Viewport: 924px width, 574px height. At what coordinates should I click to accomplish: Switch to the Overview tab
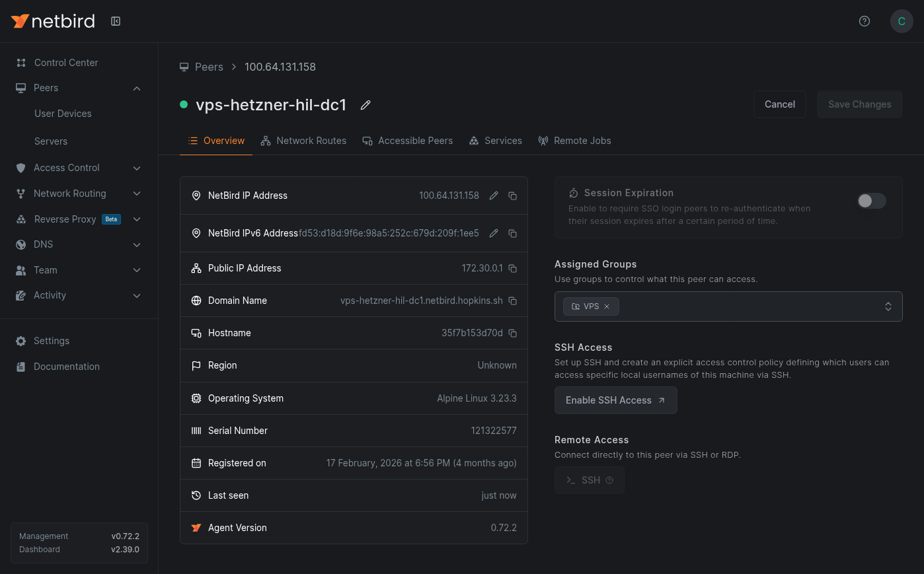click(216, 141)
